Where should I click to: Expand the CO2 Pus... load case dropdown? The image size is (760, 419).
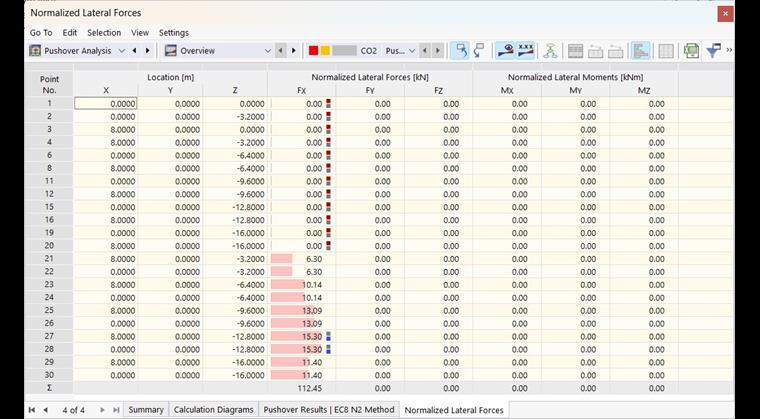(412, 50)
